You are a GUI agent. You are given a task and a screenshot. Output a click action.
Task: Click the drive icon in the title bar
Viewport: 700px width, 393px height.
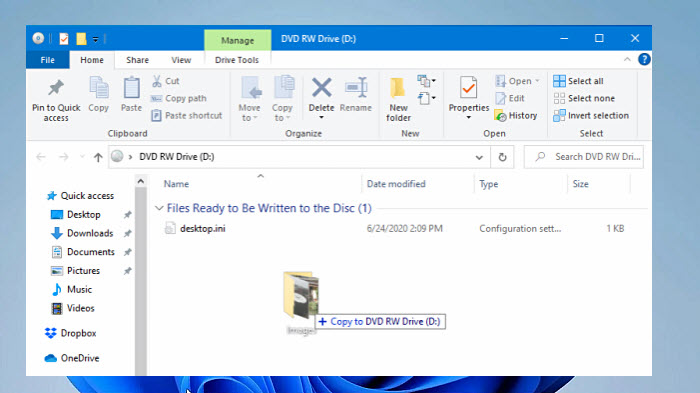(38, 38)
